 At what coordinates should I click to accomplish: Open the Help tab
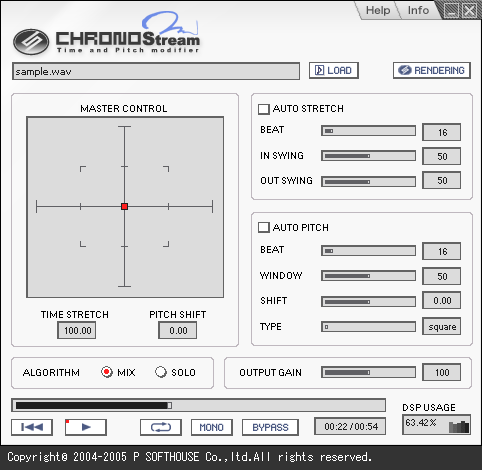click(378, 10)
